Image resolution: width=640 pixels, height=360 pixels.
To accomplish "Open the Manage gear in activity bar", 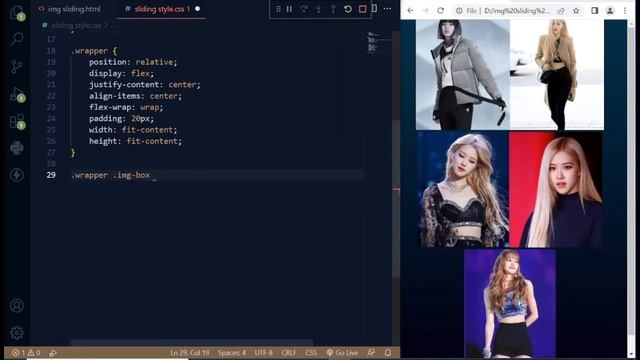I will click(17, 333).
